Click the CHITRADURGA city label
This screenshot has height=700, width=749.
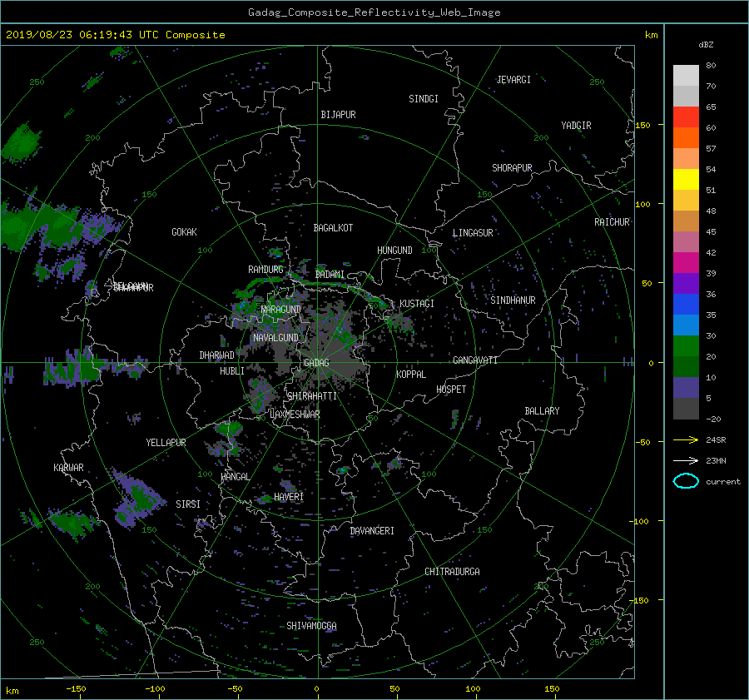coord(452,572)
